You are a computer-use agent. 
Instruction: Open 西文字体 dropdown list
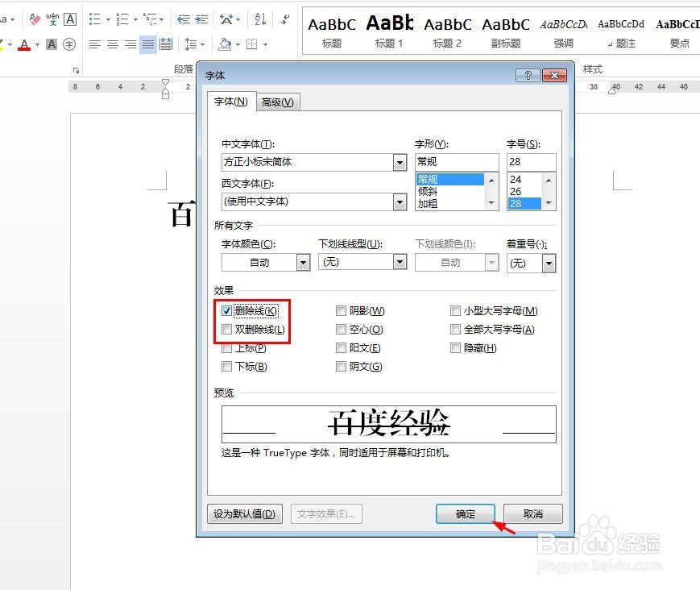coord(400,202)
